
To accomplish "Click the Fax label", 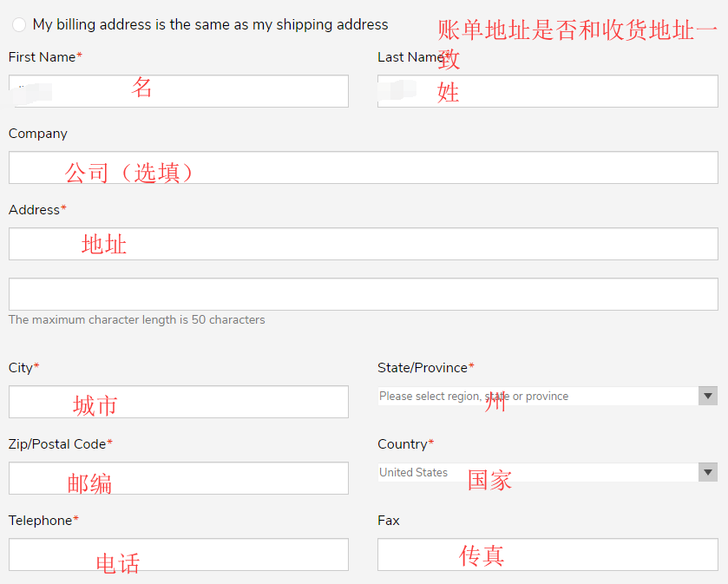I will (x=389, y=521).
